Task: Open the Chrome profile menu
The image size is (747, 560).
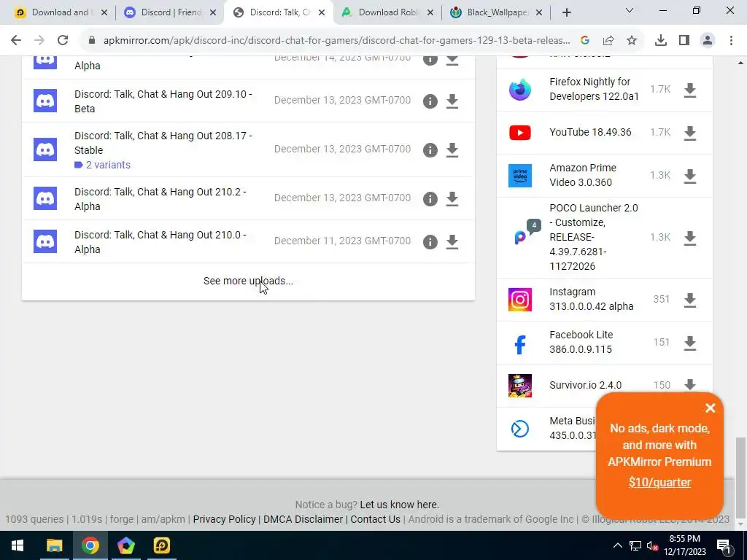Action: coord(708,41)
